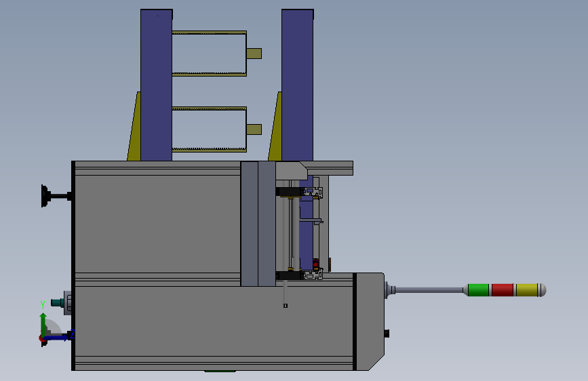
Task: Select the black button on the right end cap
Action: click(387, 334)
